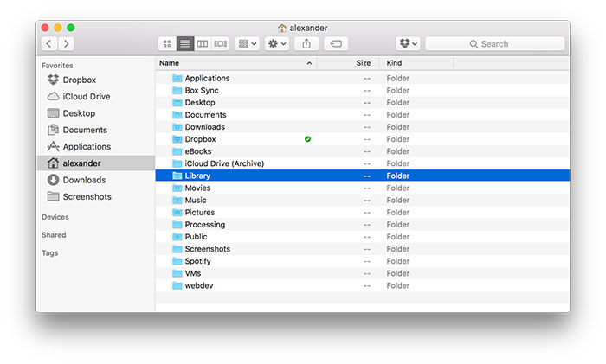Select the webdev folder
Viewport: 606px width, 364px height.
(x=363, y=285)
